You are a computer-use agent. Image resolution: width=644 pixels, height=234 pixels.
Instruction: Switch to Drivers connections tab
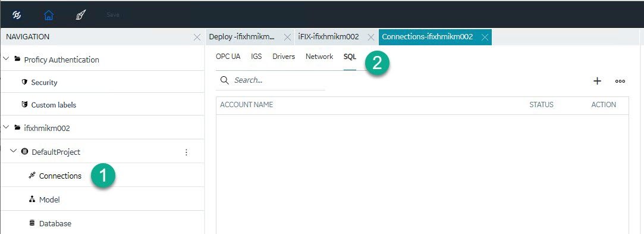click(x=284, y=57)
